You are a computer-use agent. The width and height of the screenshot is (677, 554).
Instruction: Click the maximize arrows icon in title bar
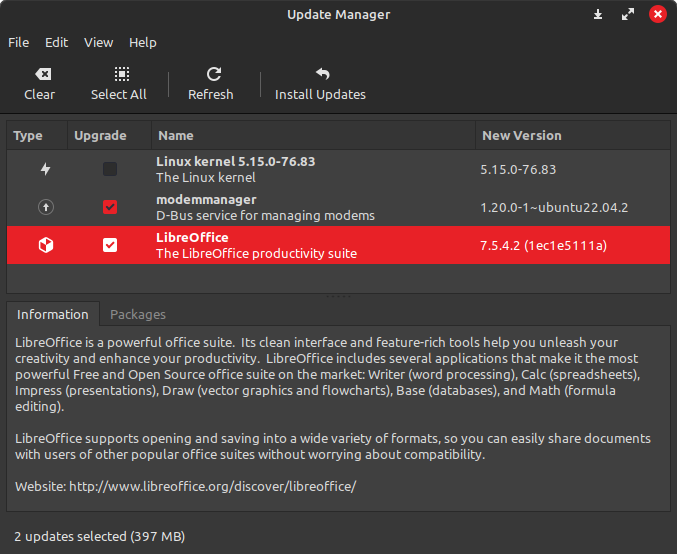(628, 15)
